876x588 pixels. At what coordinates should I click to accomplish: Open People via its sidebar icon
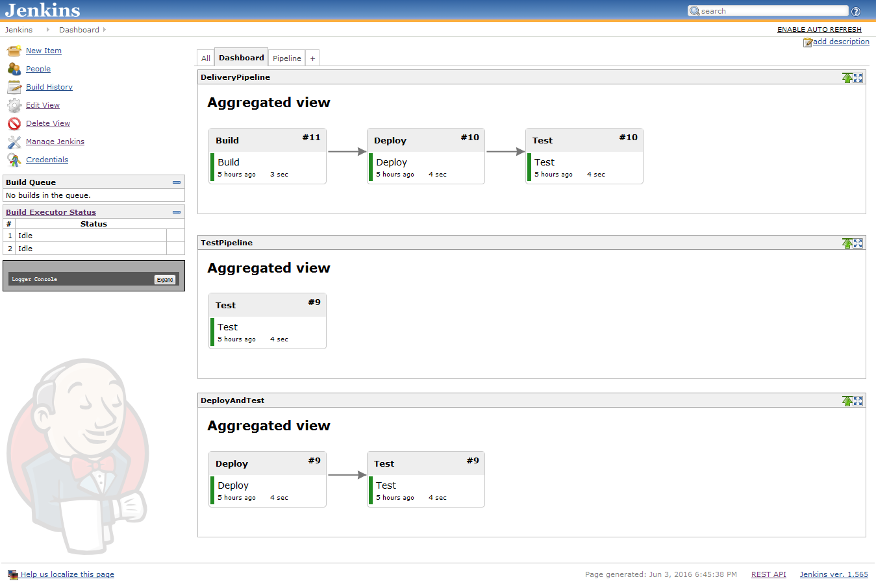click(14, 69)
